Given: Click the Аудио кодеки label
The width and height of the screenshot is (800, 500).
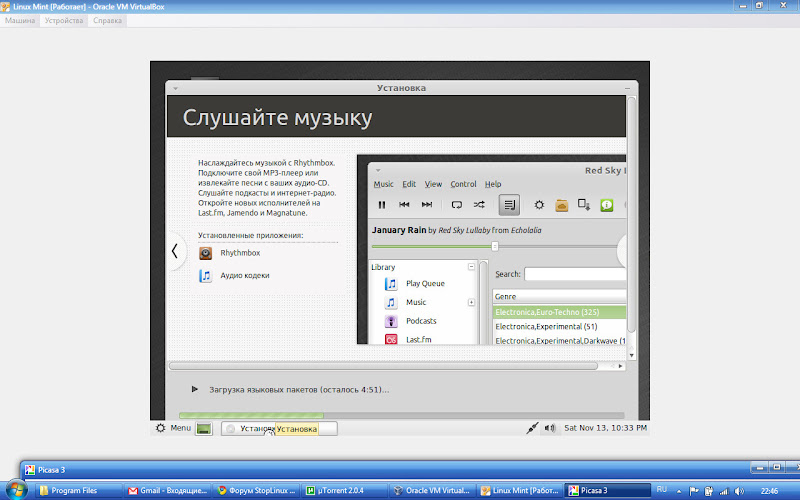Looking at the screenshot, I should point(244,276).
